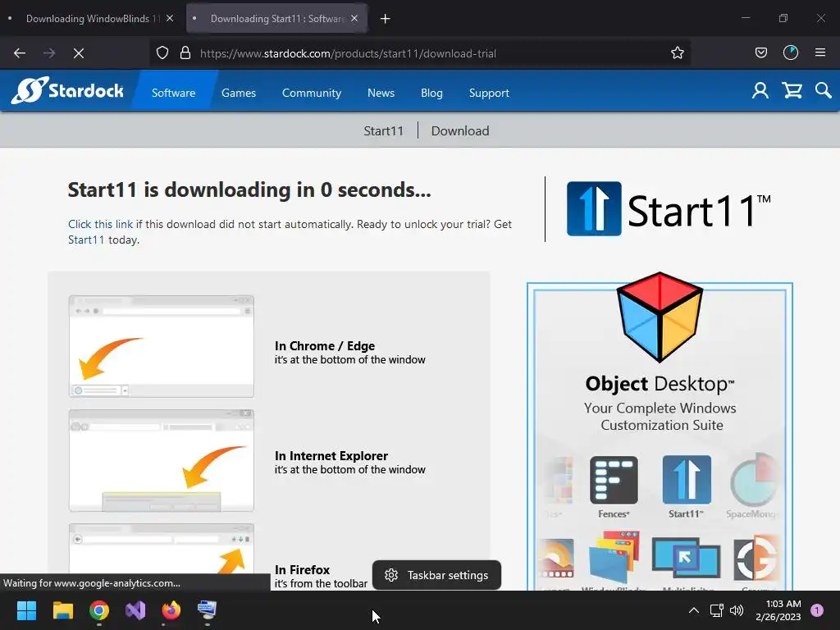Open the notification badge in the tray
This screenshot has height=630, width=840.
817,610
